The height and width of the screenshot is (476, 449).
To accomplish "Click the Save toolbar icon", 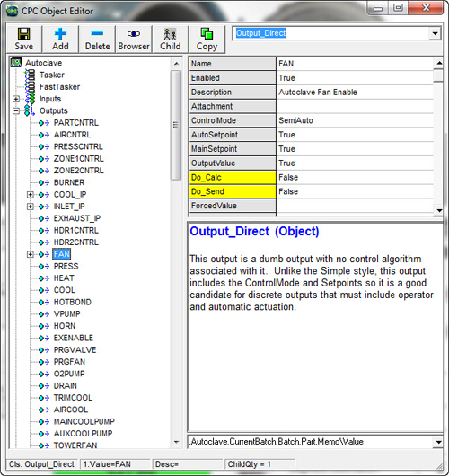I will tap(23, 34).
